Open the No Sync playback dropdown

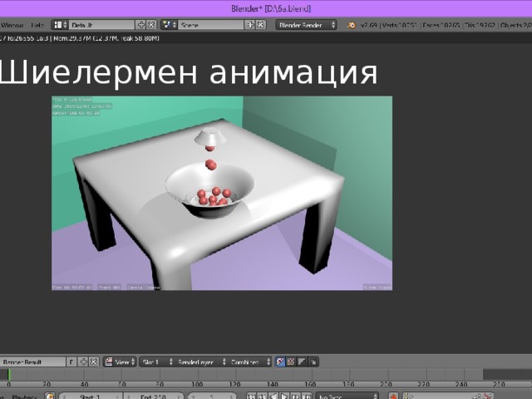347,397
